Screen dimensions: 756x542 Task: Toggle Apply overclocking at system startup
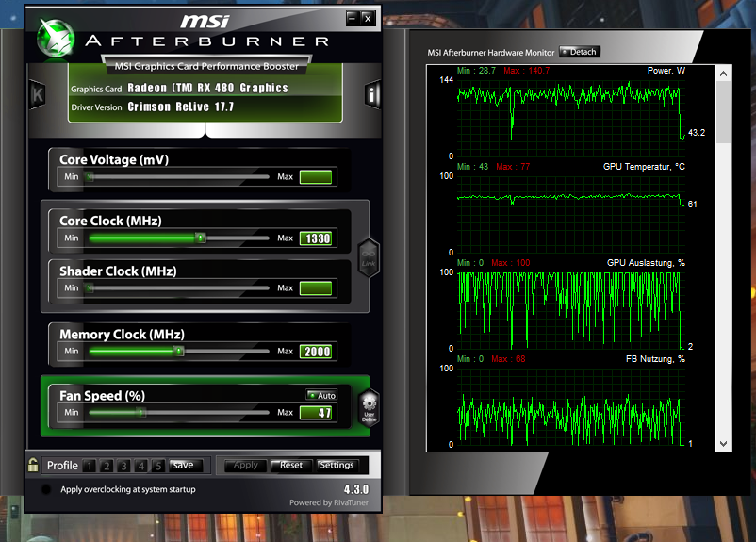[46, 489]
